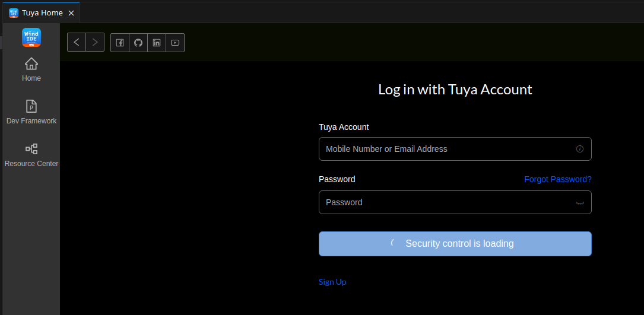Open the Sign Up link
Screen dimensions: 644x315
click(x=332, y=282)
